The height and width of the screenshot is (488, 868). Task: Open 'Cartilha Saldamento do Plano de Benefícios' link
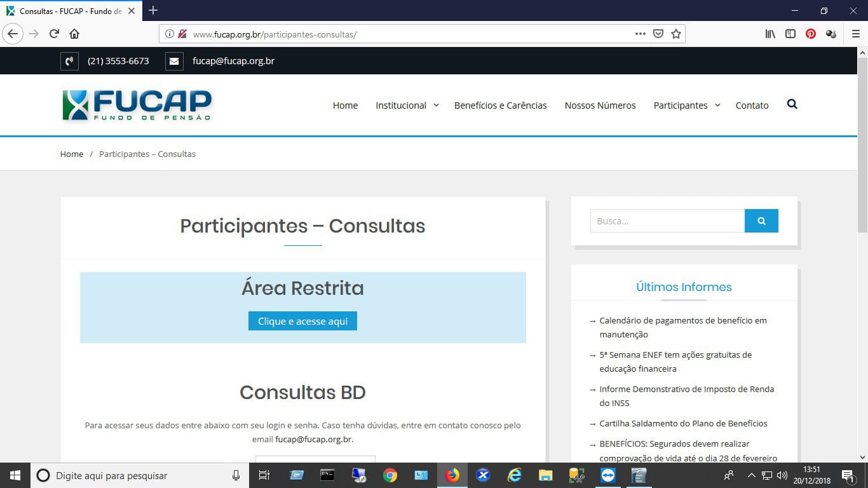(x=683, y=423)
